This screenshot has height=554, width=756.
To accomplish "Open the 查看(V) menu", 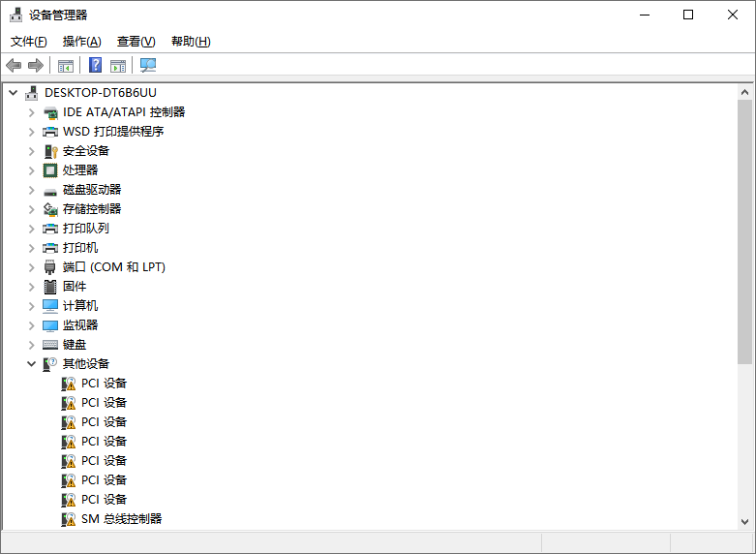I will pos(136,42).
